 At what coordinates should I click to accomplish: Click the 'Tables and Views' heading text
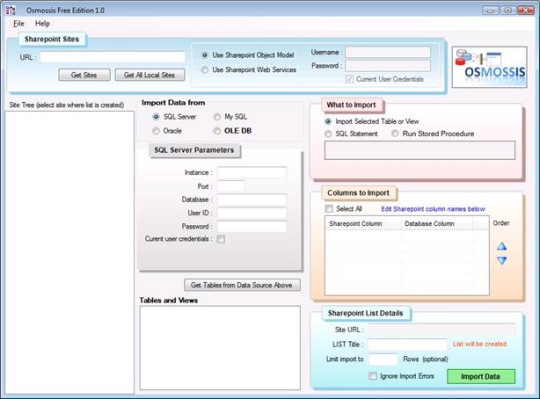[x=169, y=300]
